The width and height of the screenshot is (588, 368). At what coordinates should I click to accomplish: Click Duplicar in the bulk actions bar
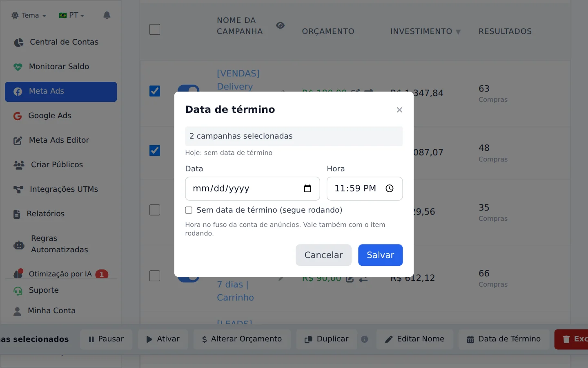point(327,339)
